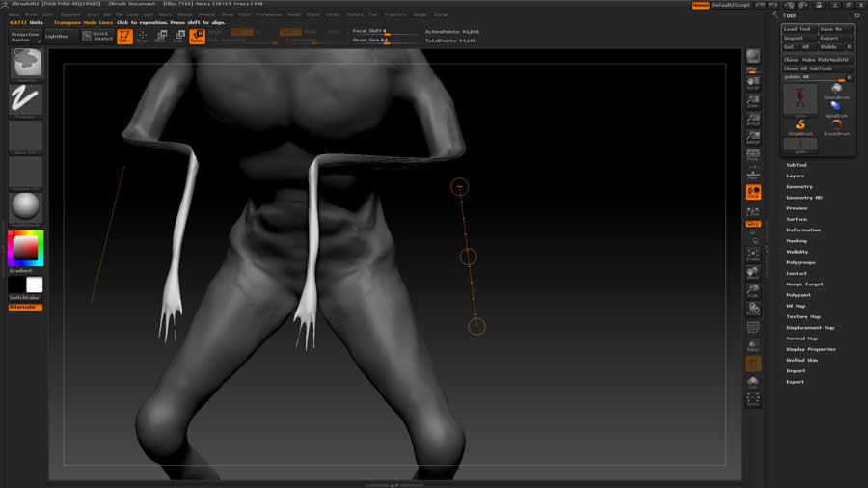Image resolution: width=868 pixels, height=488 pixels.
Task: Open the Transform menu
Action: (x=395, y=14)
